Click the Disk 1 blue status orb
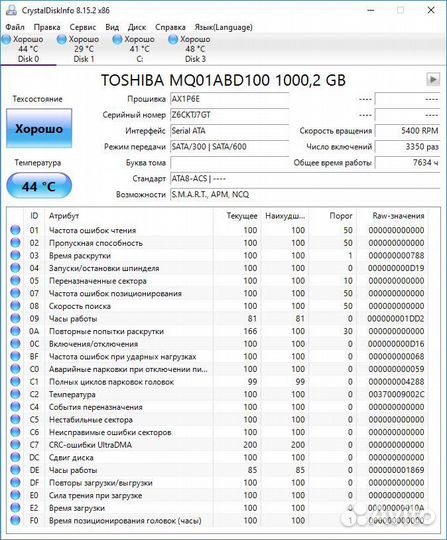 click(x=62, y=39)
